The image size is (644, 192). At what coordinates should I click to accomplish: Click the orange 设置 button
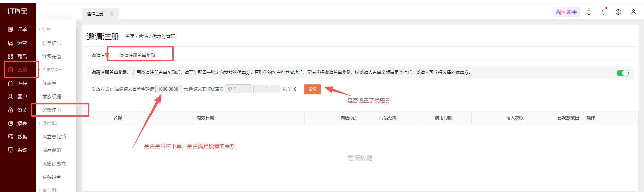[x=313, y=89]
